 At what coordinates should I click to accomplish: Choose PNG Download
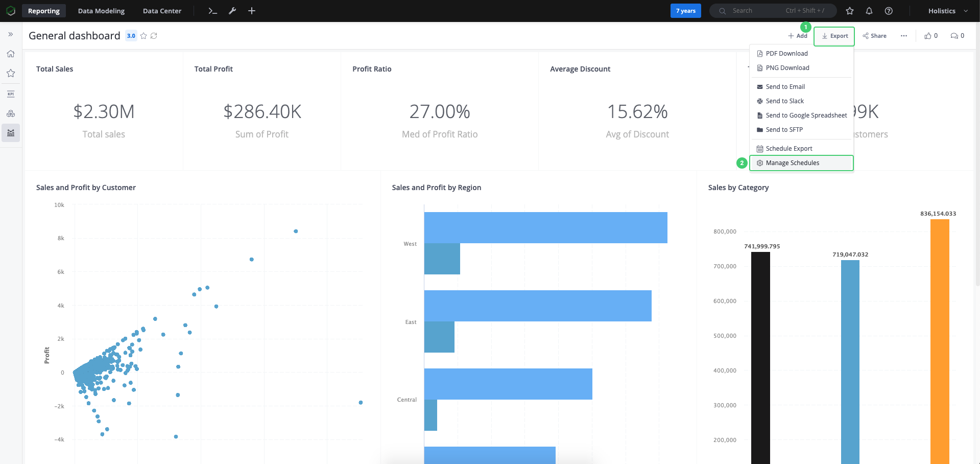(x=801, y=68)
